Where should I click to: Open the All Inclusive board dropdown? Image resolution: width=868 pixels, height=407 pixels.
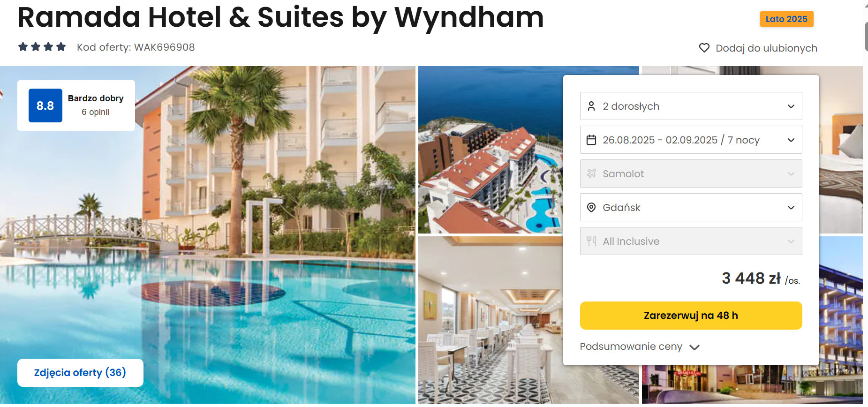(x=691, y=241)
